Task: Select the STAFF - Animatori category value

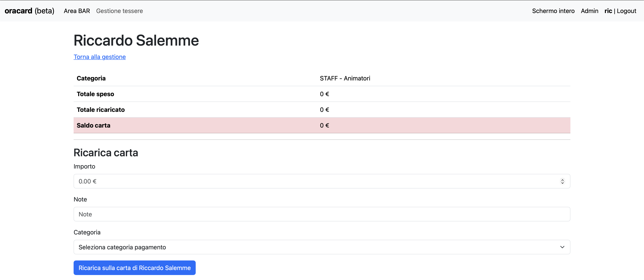Action: pos(345,79)
